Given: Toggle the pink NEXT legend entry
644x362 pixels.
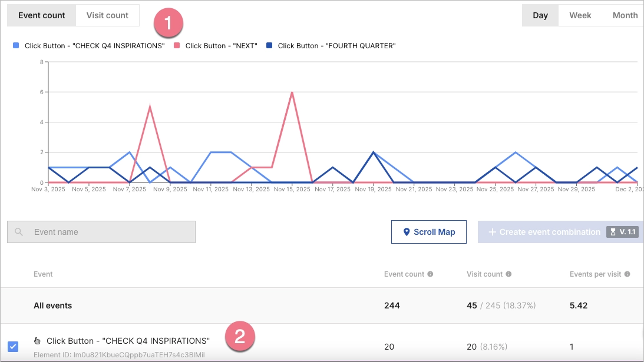Looking at the screenshot, I should pos(221,45).
